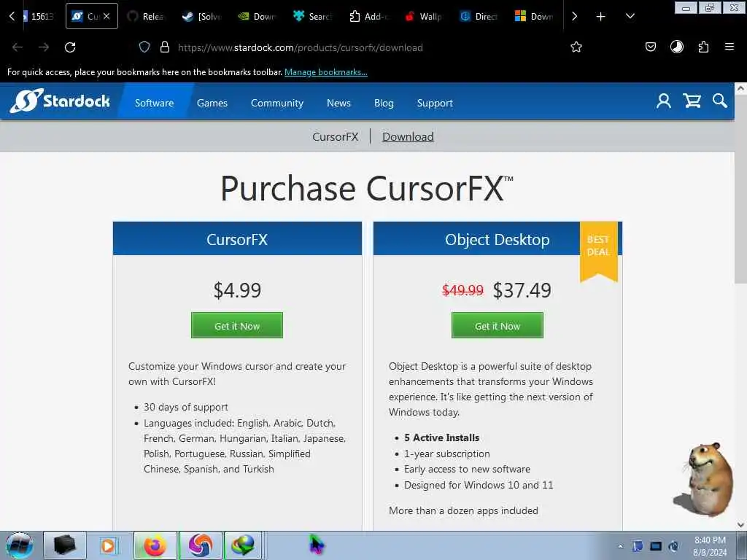The height and width of the screenshot is (560, 747).
Task: Click the $37.49 price text
Action: pyautogui.click(x=522, y=290)
